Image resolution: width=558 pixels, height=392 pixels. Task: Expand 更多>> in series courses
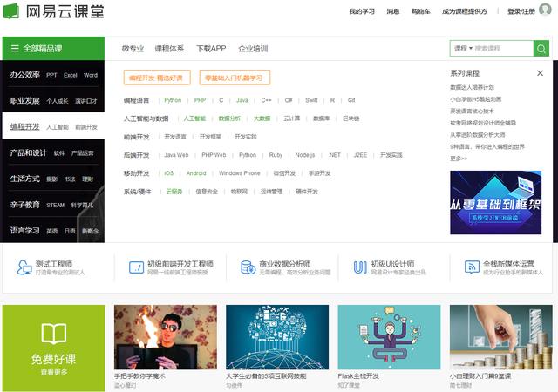coord(459,159)
